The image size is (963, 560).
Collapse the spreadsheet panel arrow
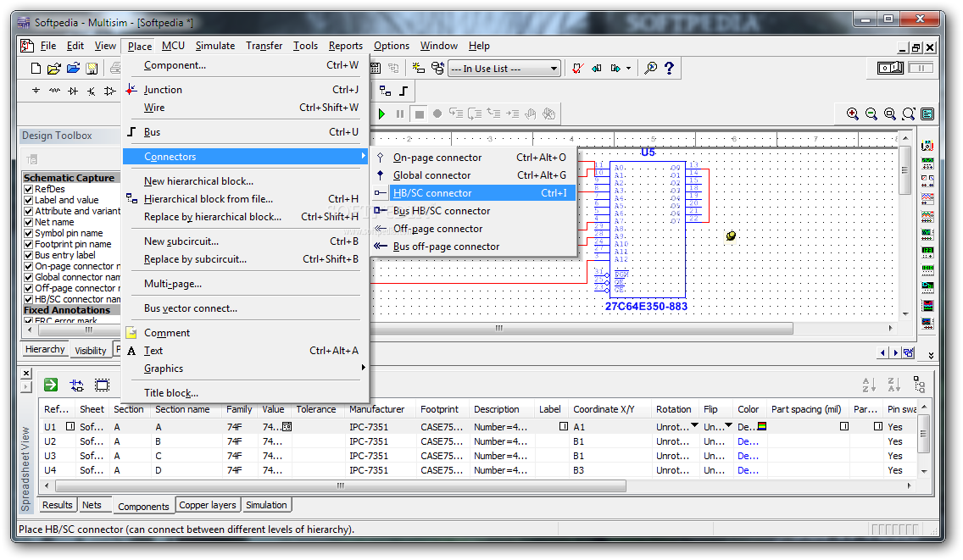click(x=25, y=387)
